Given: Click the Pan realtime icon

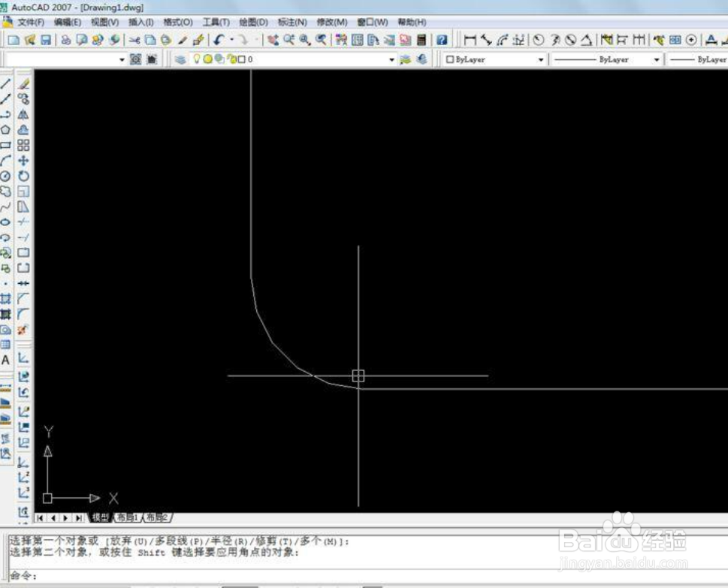Looking at the screenshot, I should [273, 40].
